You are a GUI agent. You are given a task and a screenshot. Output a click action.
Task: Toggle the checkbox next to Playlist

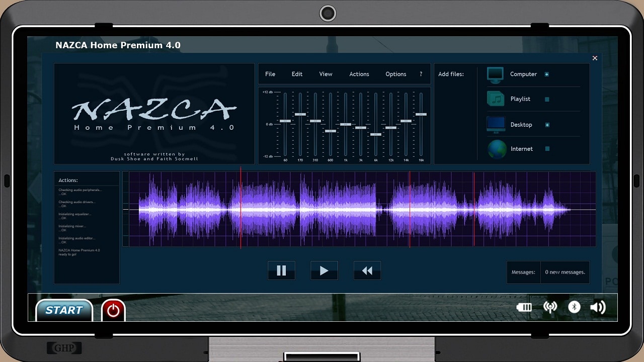[547, 100]
